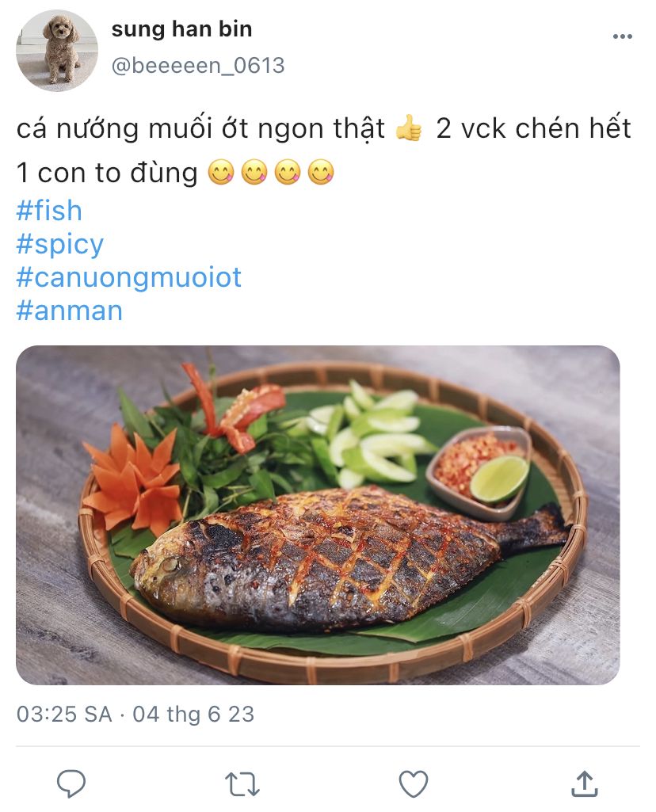Tap the share upload arrow icon
Viewport: 656px width, 812px height.
pyautogui.click(x=585, y=783)
